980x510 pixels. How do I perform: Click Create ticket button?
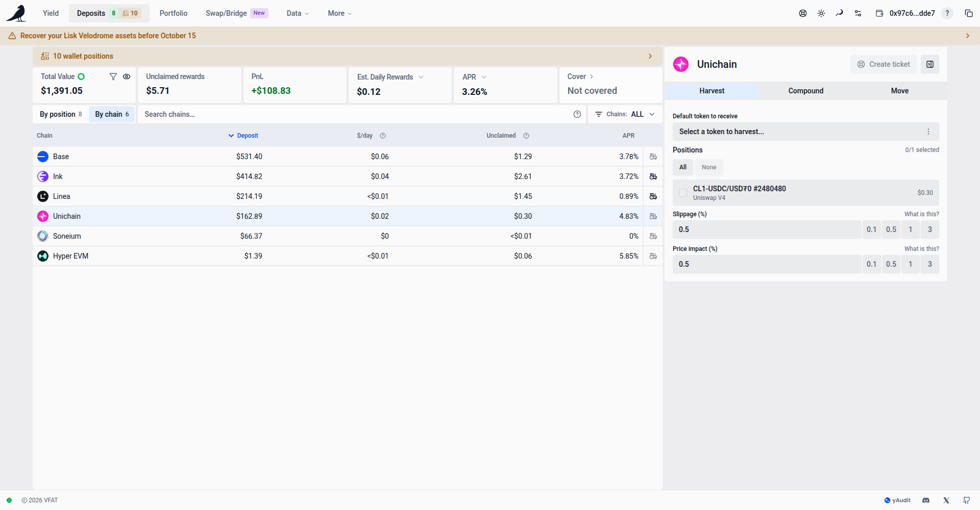click(x=884, y=64)
